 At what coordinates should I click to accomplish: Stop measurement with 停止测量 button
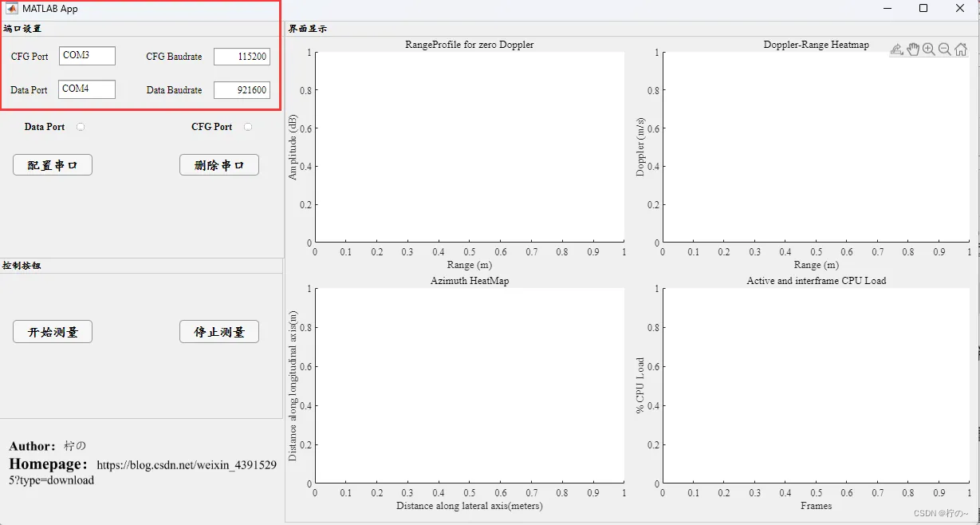[x=219, y=332]
